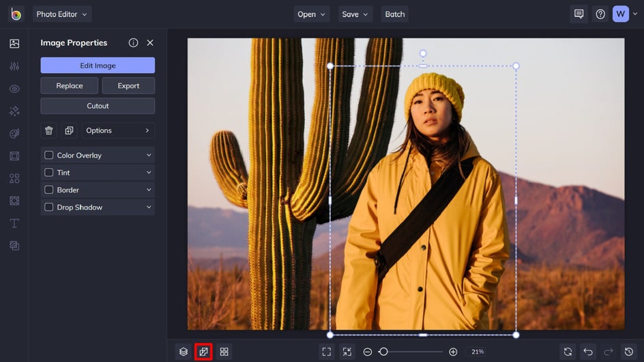This screenshot has height=362, width=644.
Task: Click the Cutout button
Action: pyautogui.click(x=98, y=106)
